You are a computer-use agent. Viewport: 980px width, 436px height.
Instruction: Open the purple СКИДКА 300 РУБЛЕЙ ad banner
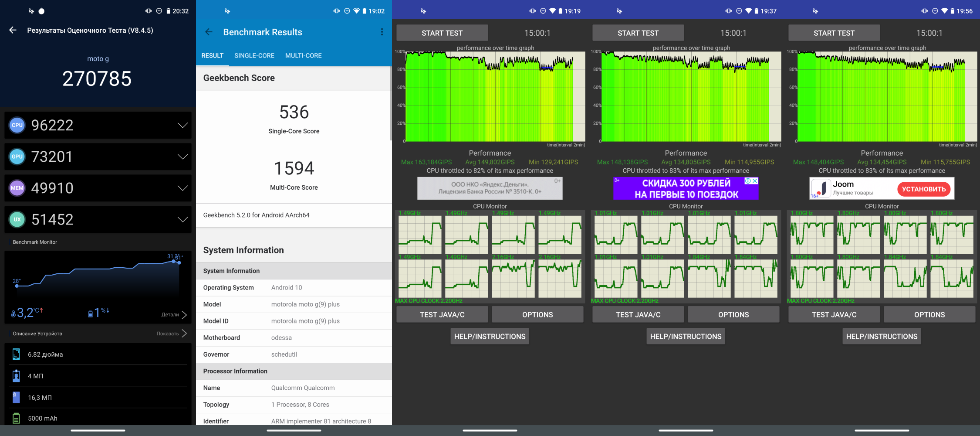coord(686,188)
